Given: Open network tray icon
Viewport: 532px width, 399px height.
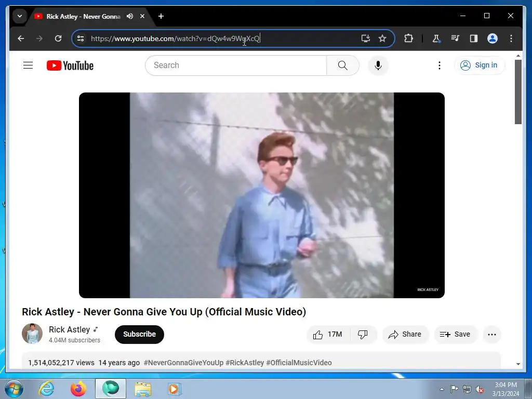Looking at the screenshot, I should pos(467,389).
